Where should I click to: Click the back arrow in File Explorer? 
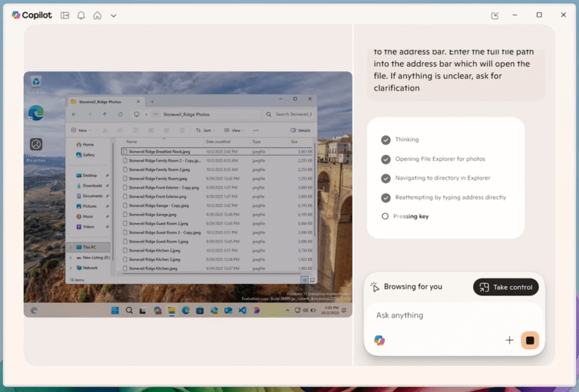74,114
